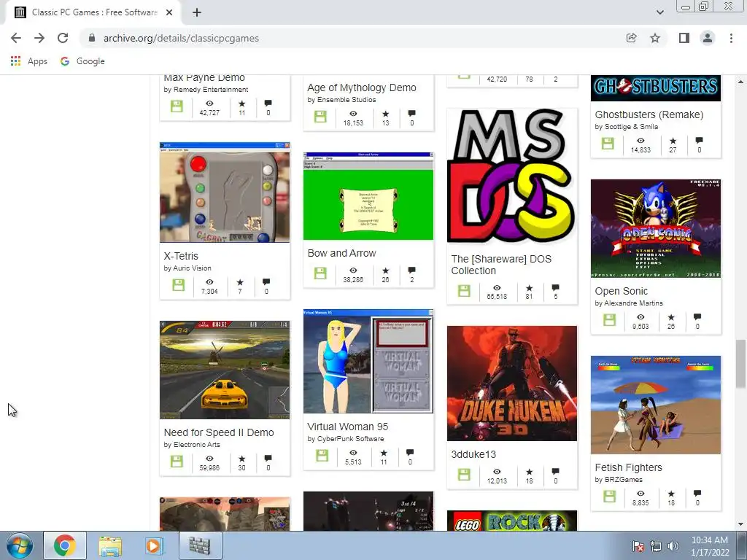
Task: Open the X-Tetris title link
Action: pyautogui.click(x=181, y=256)
